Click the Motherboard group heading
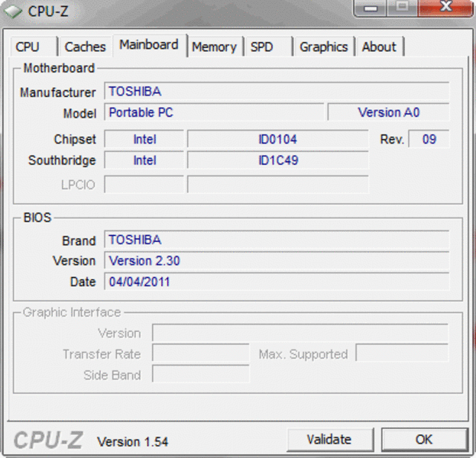The image size is (476, 458). tap(59, 68)
